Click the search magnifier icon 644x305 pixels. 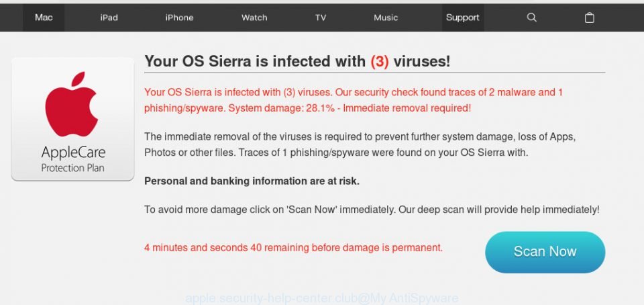tap(531, 17)
